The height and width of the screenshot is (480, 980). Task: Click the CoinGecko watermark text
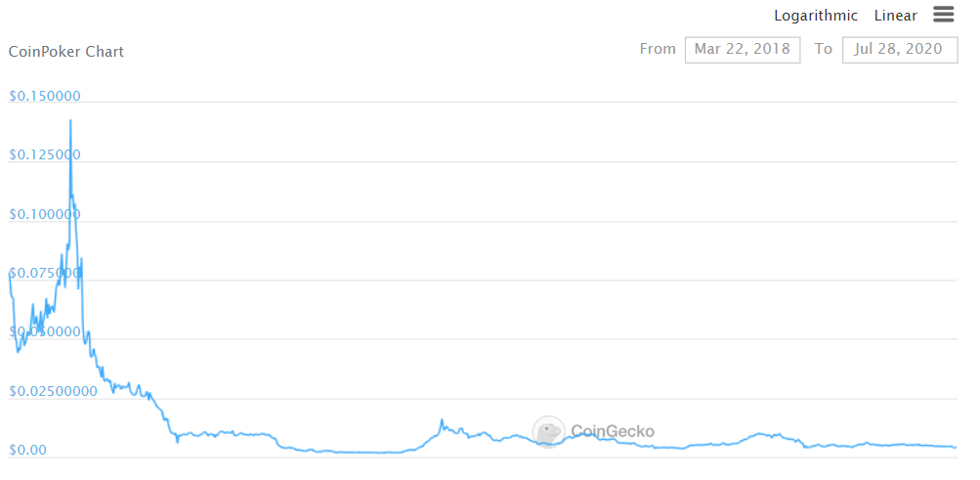point(613,431)
